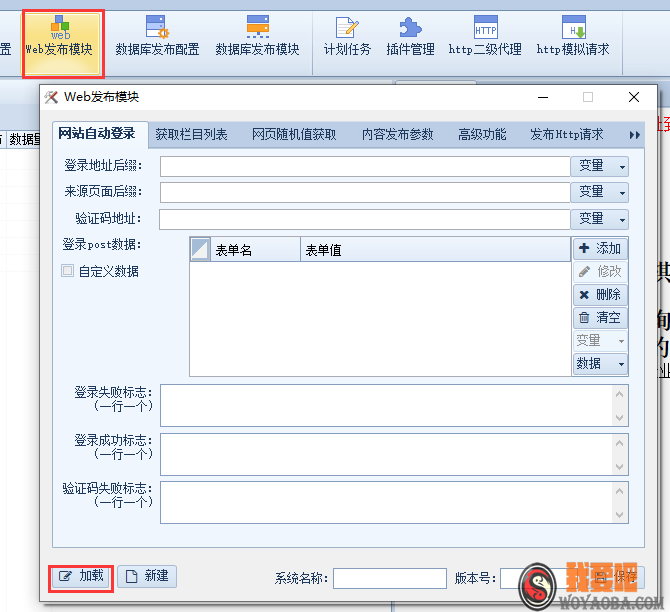This screenshot has height=612, width=670.
Task: Open 插件管理 puzzle icon
Action: pyautogui.click(x=410, y=38)
